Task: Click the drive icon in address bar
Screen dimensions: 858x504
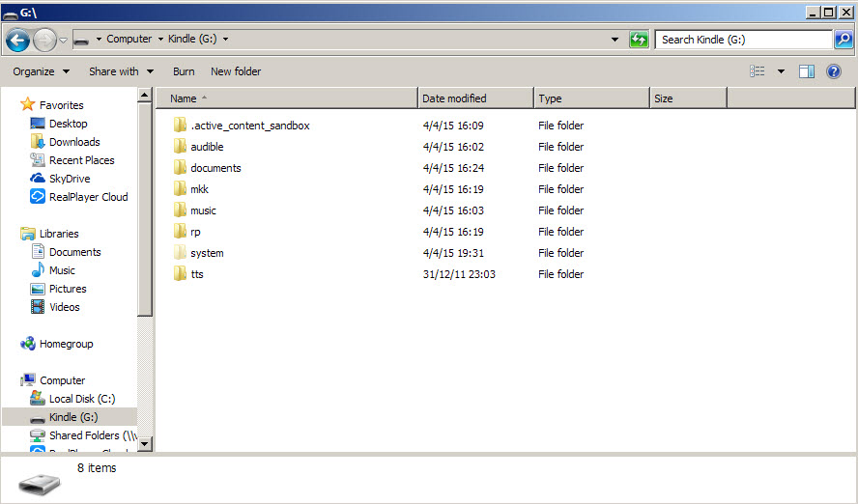Action: pyautogui.click(x=81, y=41)
